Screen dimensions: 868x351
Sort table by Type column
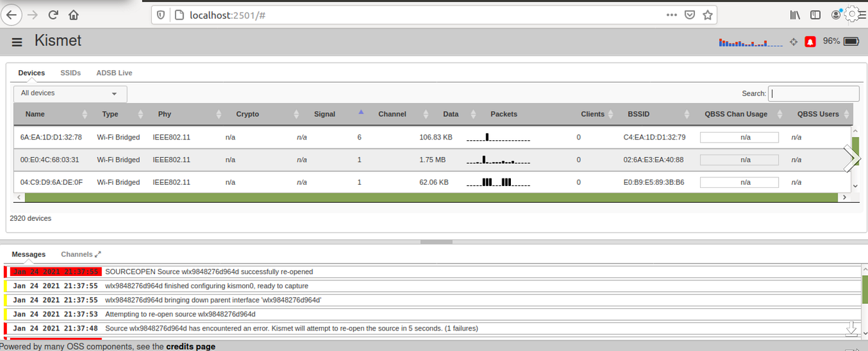(119, 114)
